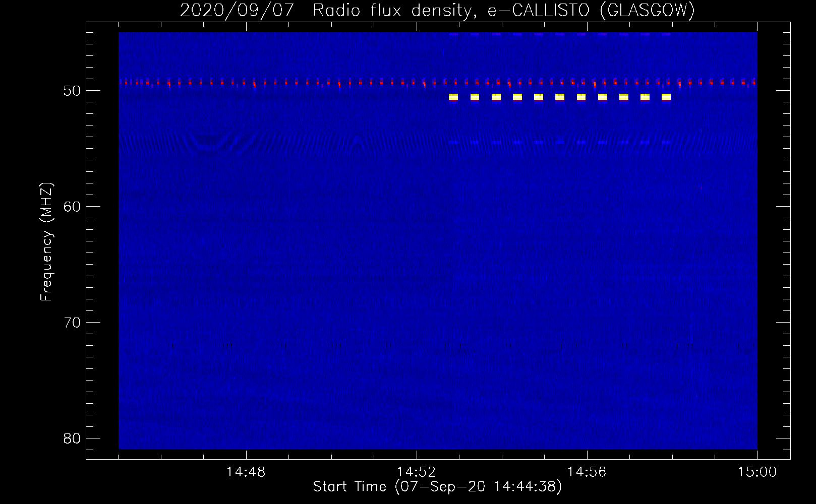Click the 80 frequency tick label
This screenshot has height=504, width=816.
click(73, 438)
